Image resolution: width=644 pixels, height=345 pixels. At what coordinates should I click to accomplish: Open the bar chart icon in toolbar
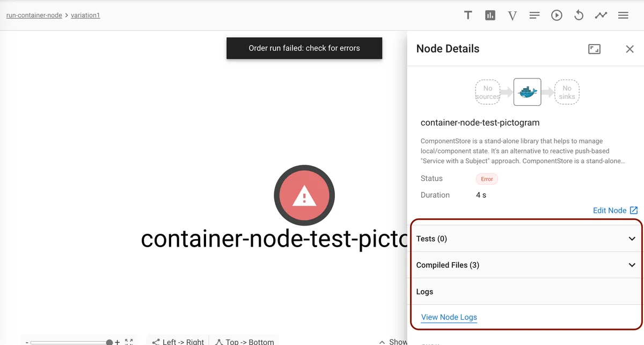click(x=490, y=15)
